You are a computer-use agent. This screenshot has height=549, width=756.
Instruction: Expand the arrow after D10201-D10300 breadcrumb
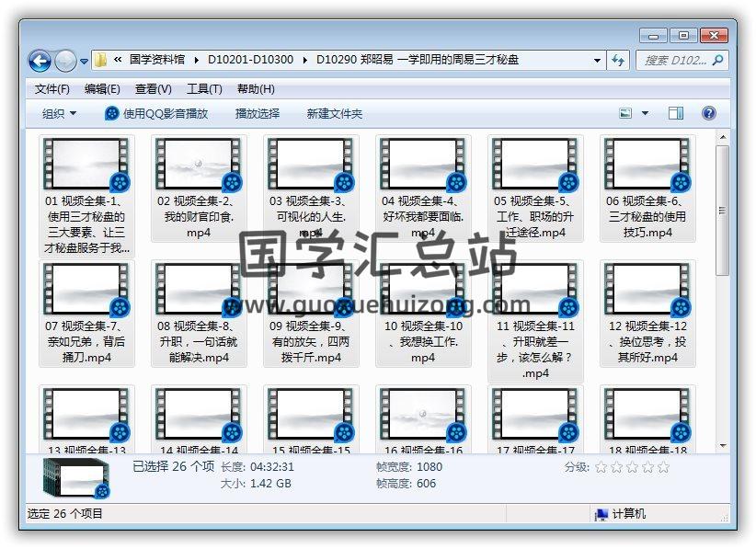(x=304, y=60)
